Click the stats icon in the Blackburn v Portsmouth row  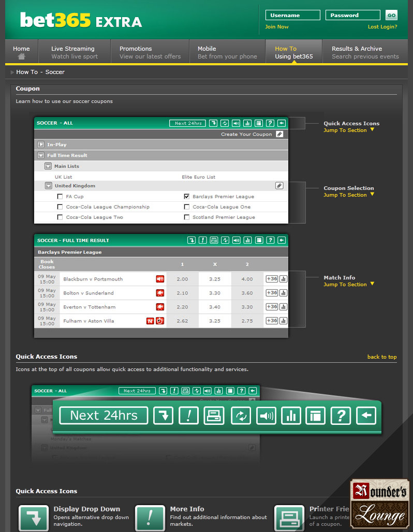coord(284,279)
